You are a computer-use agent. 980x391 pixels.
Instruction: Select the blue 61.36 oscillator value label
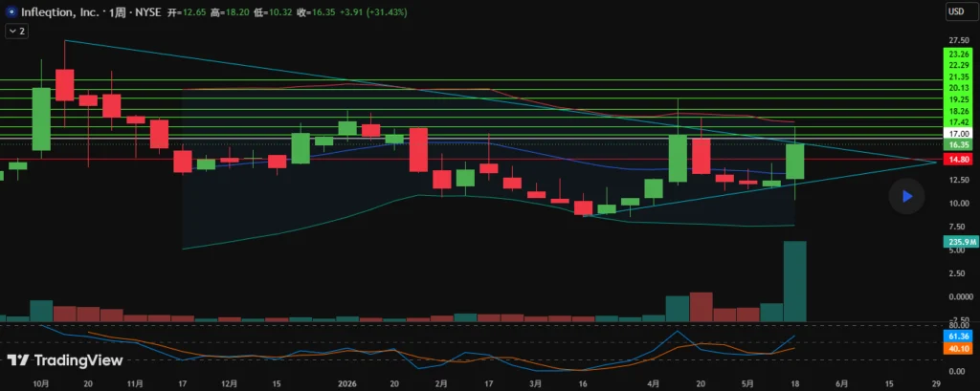pos(959,337)
